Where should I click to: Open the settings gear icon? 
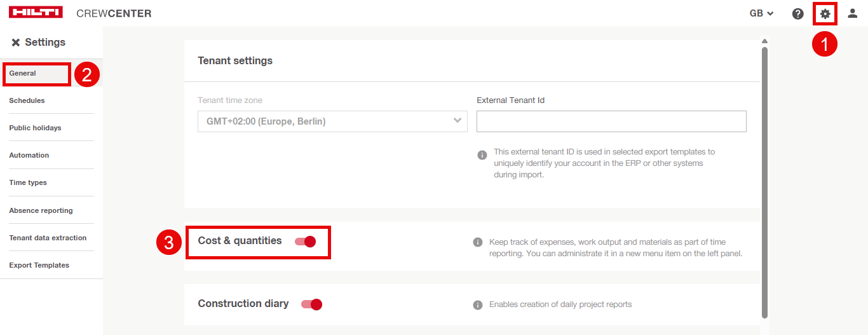point(825,13)
